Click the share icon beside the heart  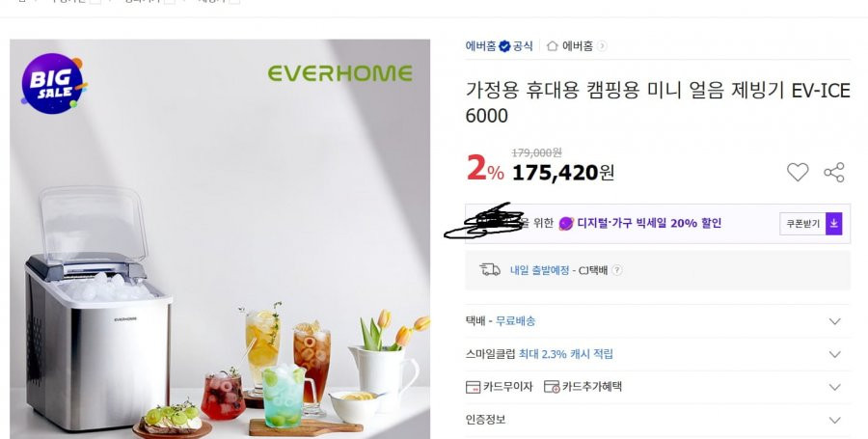(x=834, y=172)
